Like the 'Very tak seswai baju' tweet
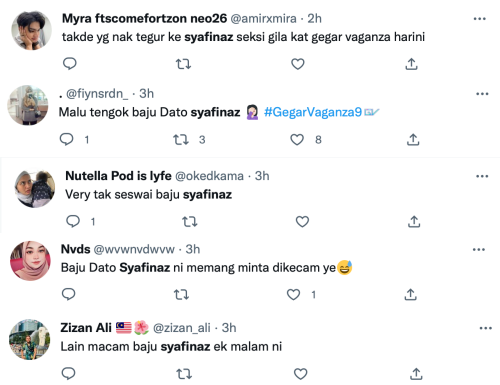This screenshot has width=500, height=385. pyautogui.click(x=302, y=221)
